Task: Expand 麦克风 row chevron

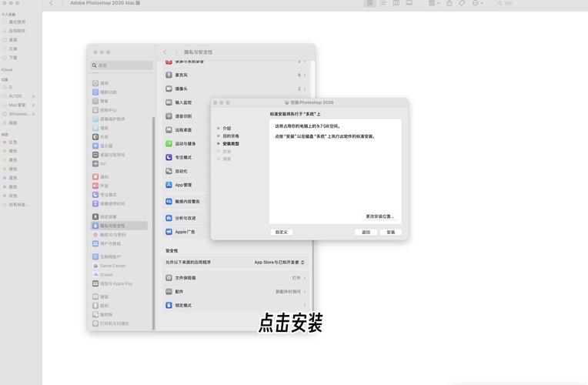Action: click(x=305, y=75)
